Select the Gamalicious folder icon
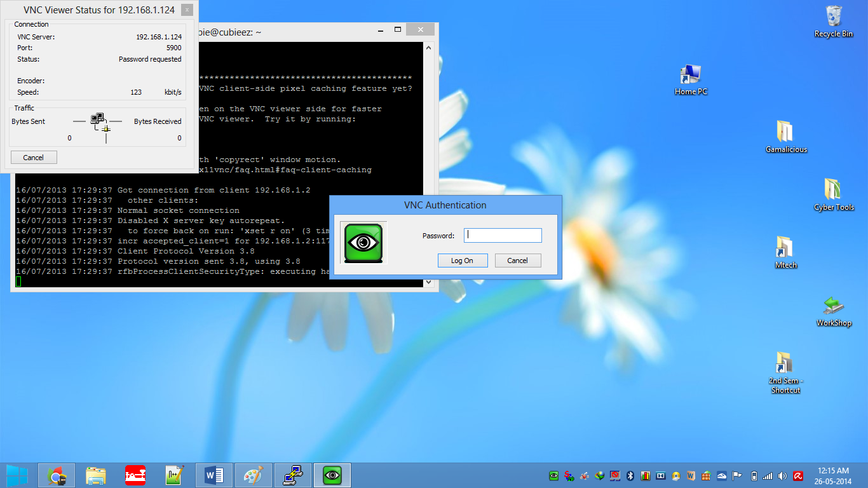 (786, 137)
